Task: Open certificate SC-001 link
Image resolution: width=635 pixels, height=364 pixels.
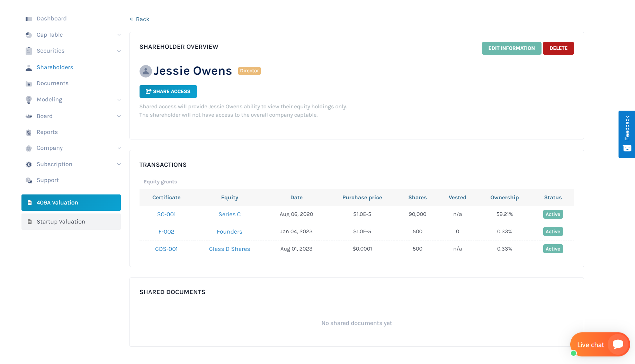Action: click(x=166, y=214)
